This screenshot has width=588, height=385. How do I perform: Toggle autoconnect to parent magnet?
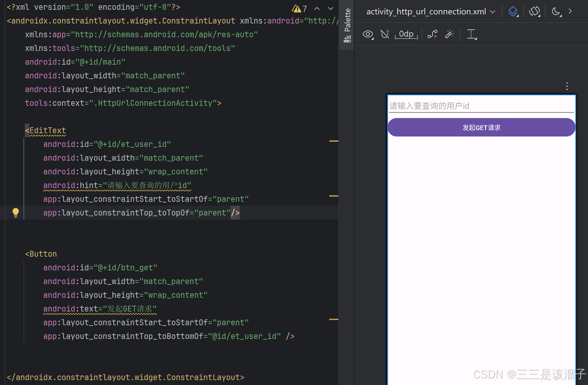point(385,34)
